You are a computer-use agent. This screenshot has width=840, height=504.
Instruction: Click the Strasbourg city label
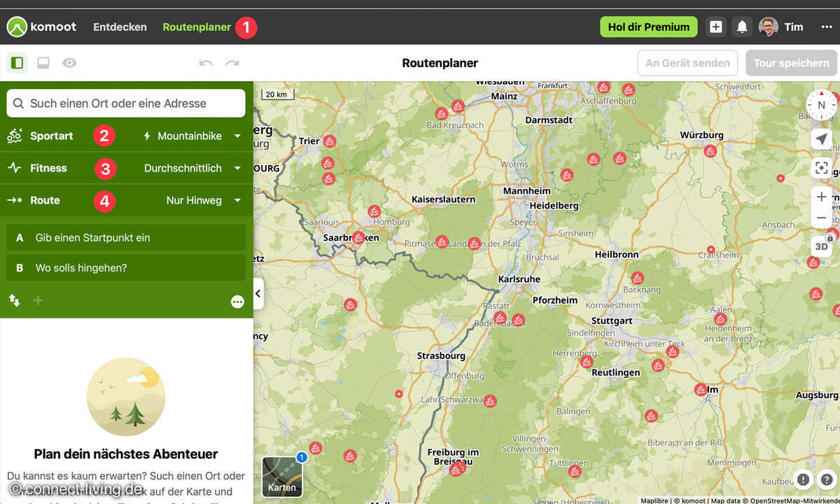tap(441, 356)
